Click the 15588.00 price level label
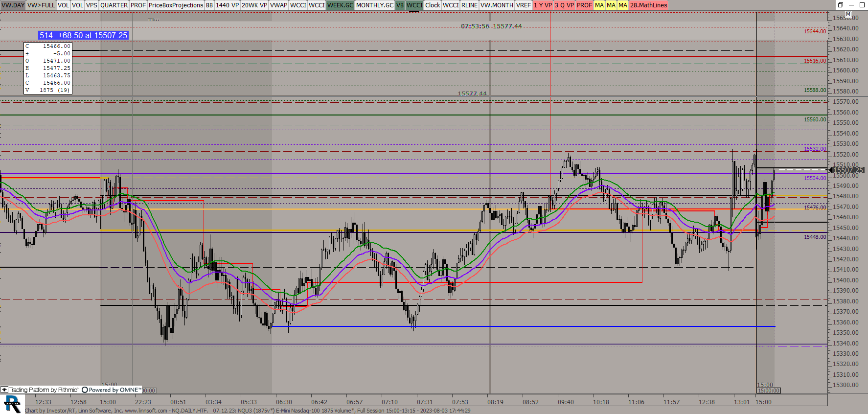 pyautogui.click(x=815, y=90)
